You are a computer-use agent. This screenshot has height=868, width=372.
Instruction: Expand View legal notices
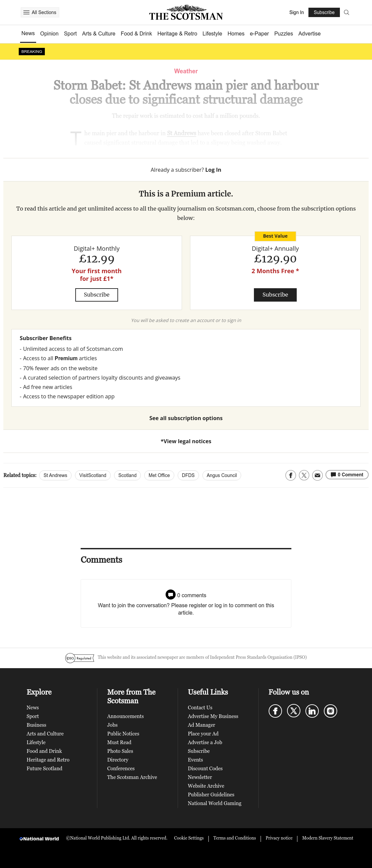click(x=186, y=442)
